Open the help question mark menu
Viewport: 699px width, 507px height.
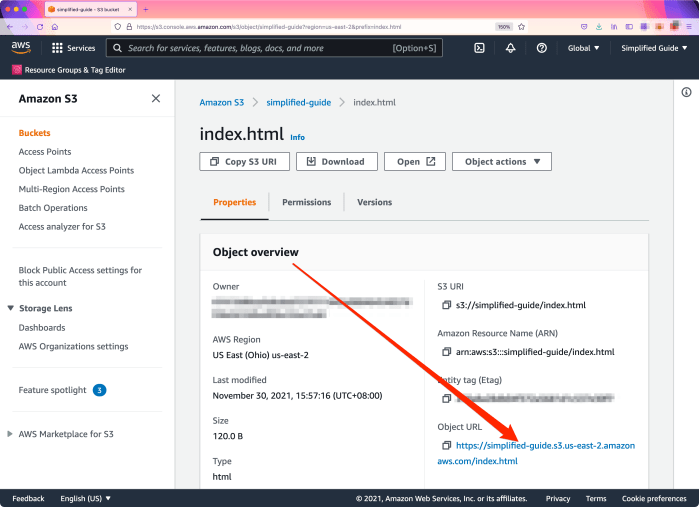[x=542, y=48]
